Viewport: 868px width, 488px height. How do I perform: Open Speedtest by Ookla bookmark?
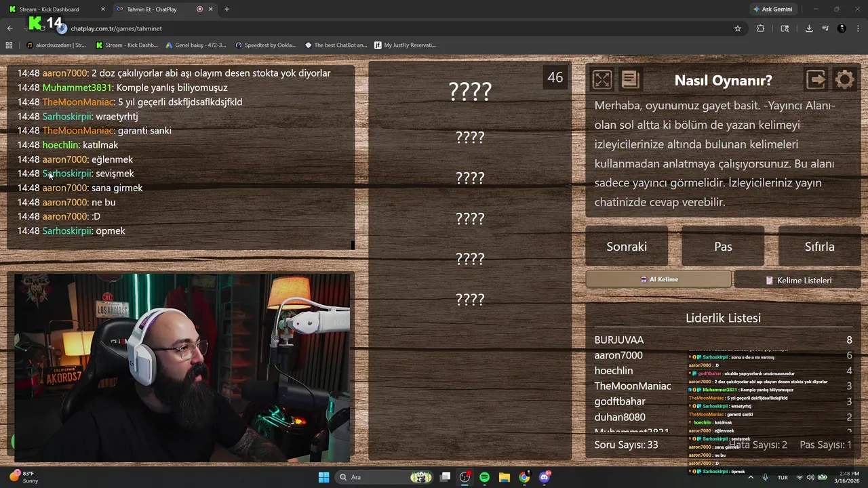265,45
